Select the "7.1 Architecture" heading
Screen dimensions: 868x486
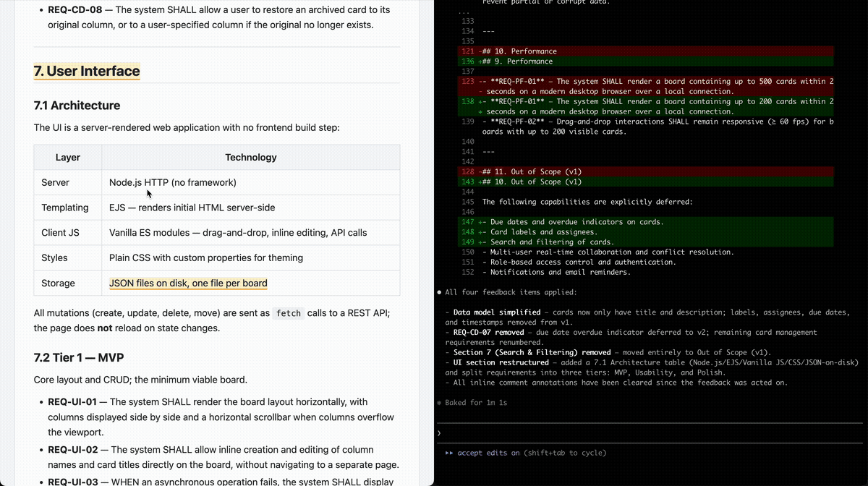click(77, 106)
